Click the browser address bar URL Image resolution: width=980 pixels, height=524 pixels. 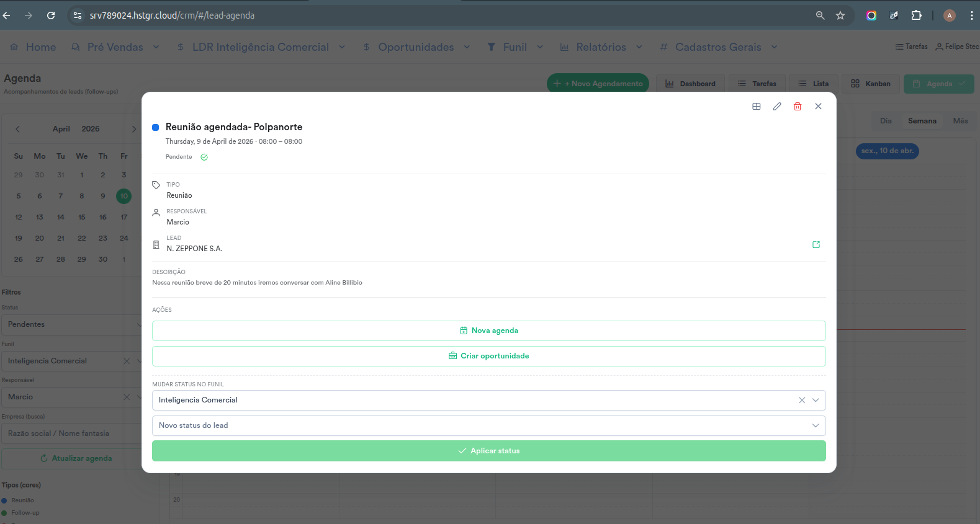click(172, 16)
